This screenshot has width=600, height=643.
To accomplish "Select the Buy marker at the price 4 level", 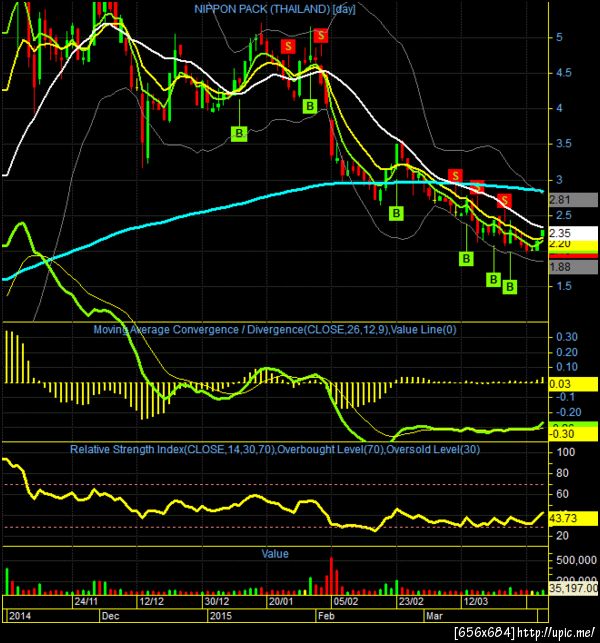I will 310,106.
